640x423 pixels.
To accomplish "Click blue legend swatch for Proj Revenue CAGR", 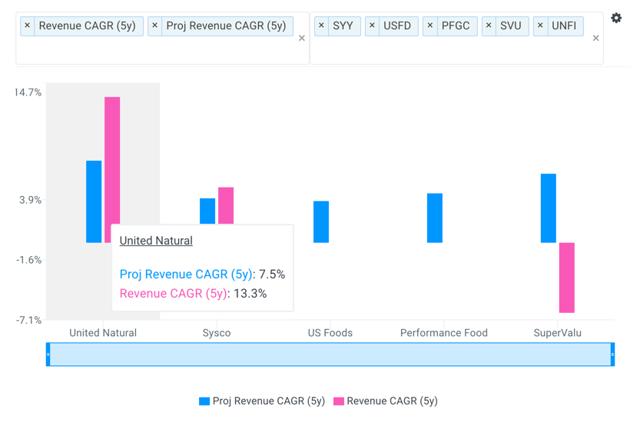I will click(x=204, y=401).
